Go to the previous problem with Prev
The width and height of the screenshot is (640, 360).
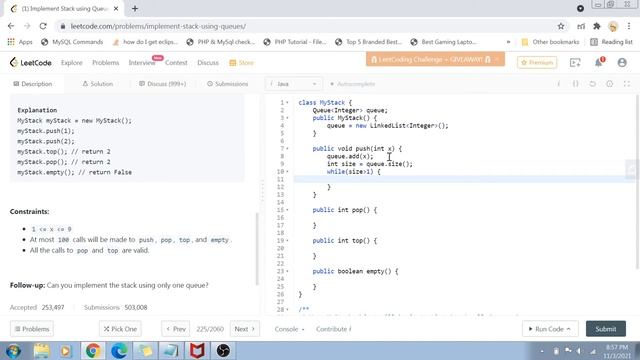click(x=176, y=329)
